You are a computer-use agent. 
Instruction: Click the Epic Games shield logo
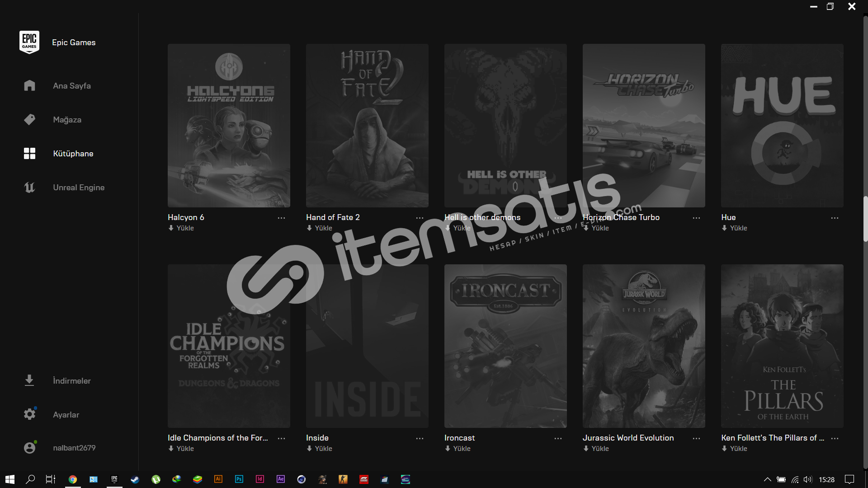(x=29, y=42)
